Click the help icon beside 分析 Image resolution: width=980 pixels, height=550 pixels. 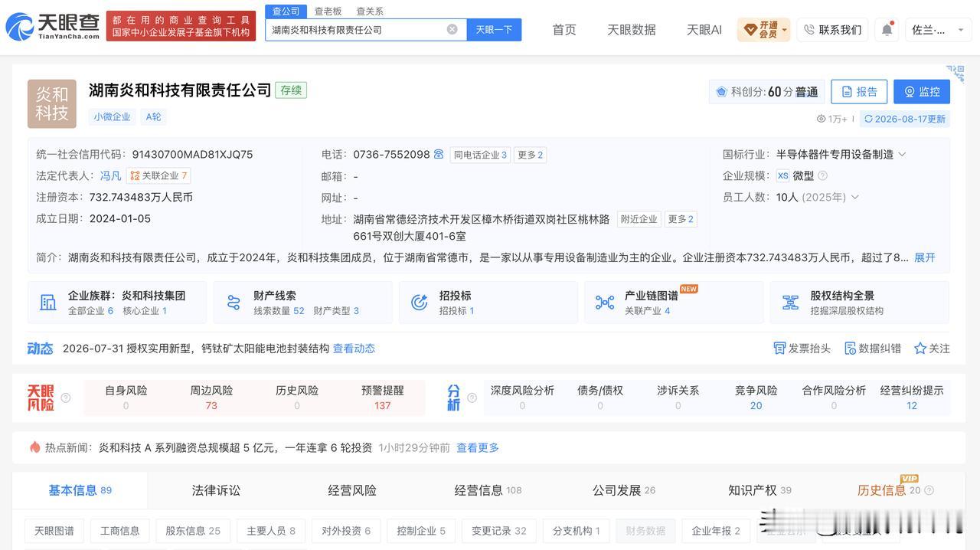coord(472,398)
